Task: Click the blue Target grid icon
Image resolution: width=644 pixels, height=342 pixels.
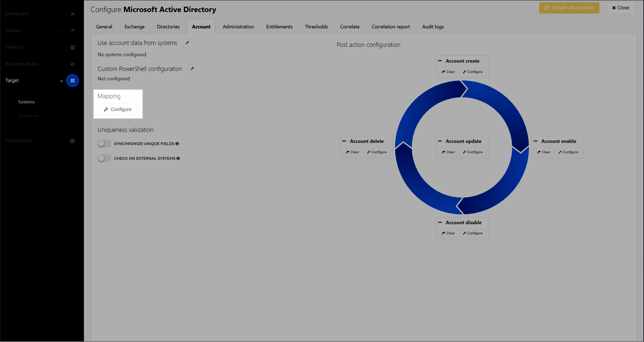Action: point(72,81)
